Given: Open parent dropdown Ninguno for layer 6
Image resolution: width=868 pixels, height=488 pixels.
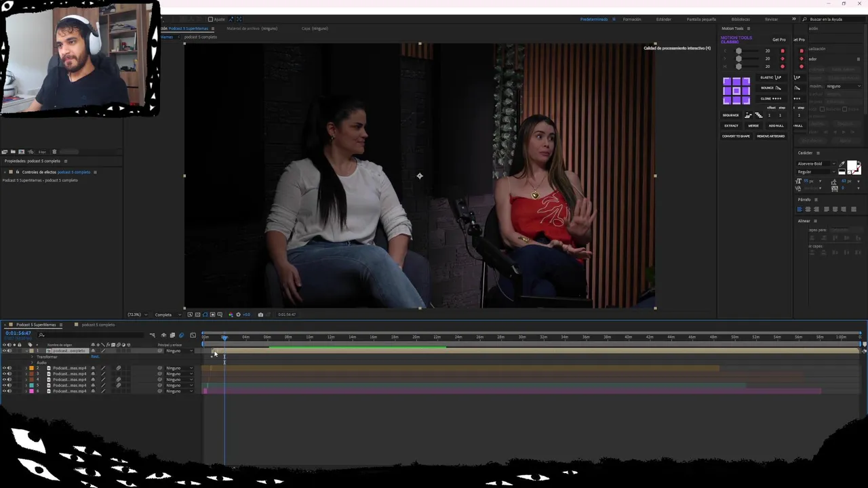Looking at the screenshot, I should (179, 391).
